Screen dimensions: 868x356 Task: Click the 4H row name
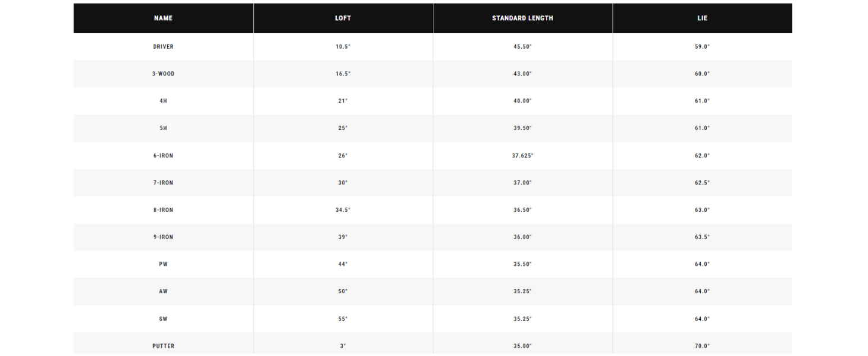[x=163, y=101]
